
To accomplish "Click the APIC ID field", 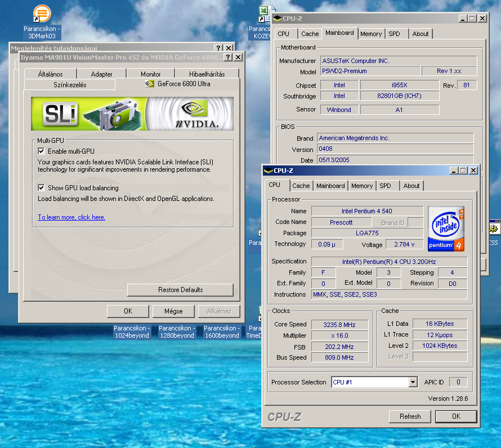I will [458, 382].
